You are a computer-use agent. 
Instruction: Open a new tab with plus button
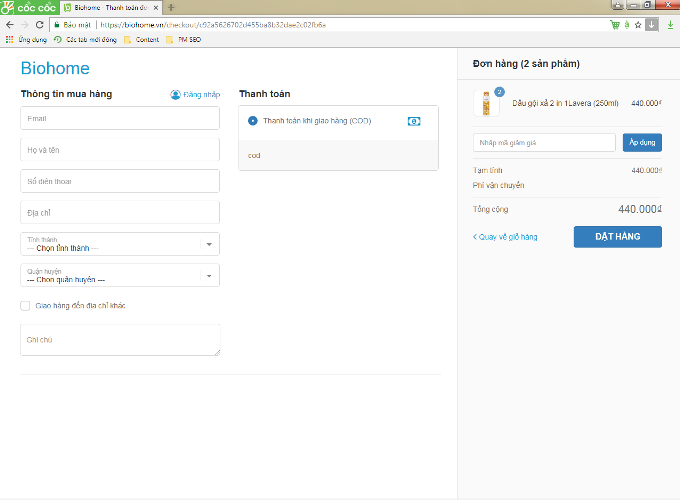coord(171,7)
